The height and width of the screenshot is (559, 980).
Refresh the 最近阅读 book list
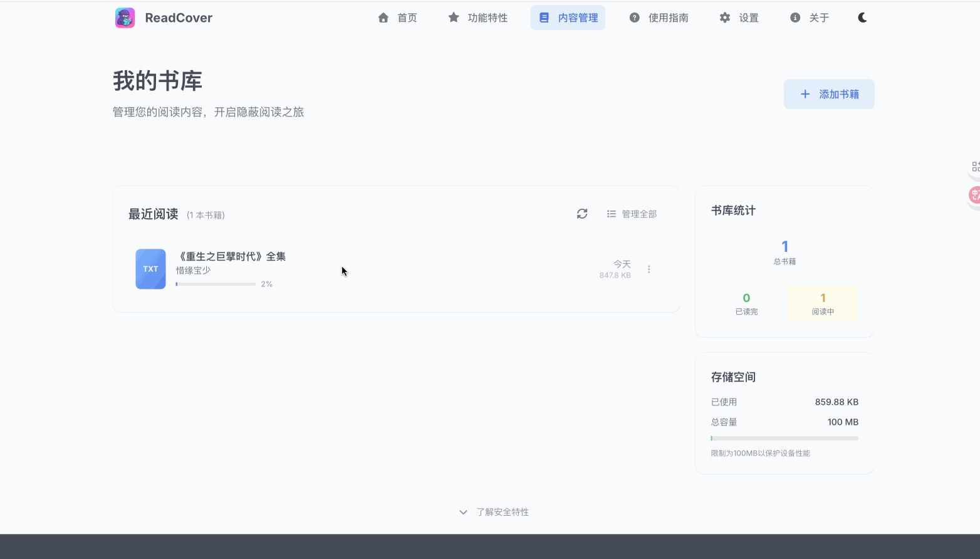pos(581,213)
